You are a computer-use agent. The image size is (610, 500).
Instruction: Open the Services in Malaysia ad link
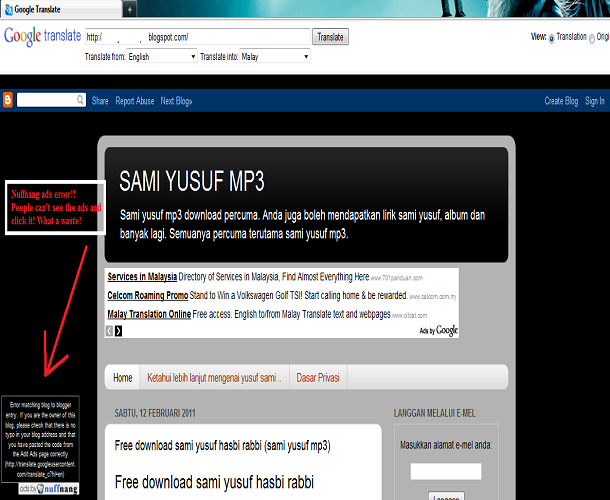tap(142, 277)
